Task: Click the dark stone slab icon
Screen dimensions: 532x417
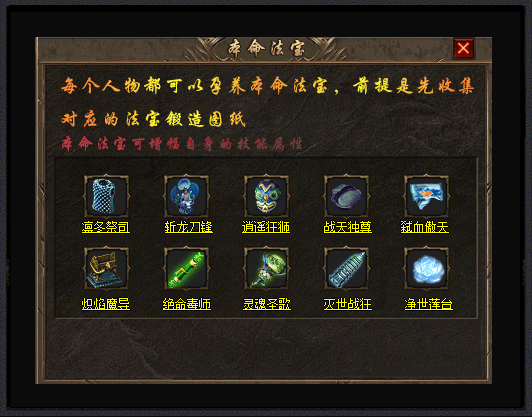Action: click(x=346, y=196)
